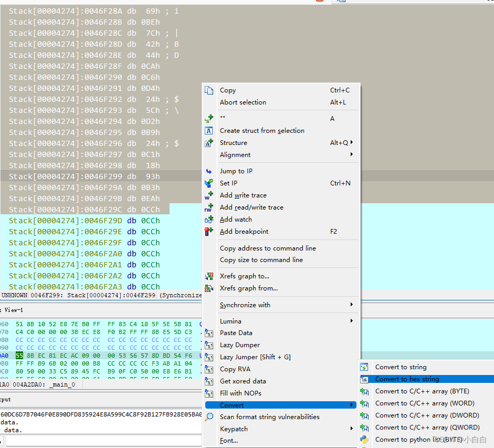Click the Copy icon in the context menu
This screenshot has height=448, width=494.
pyautogui.click(x=209, y=90)
